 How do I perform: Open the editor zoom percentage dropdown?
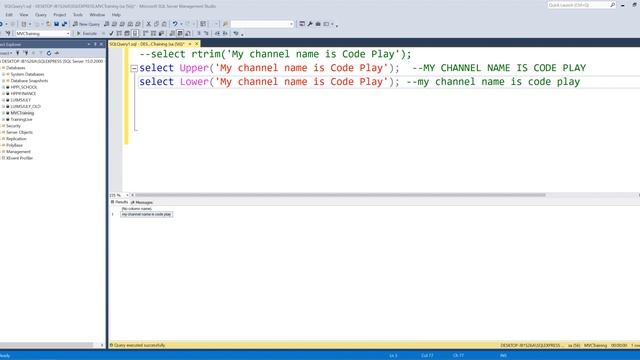(127, 195)
